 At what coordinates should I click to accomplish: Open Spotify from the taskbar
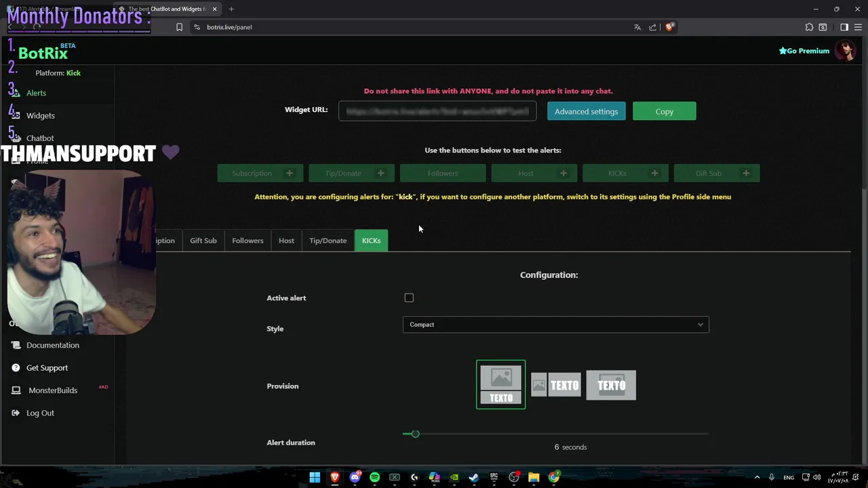point(374,477)
